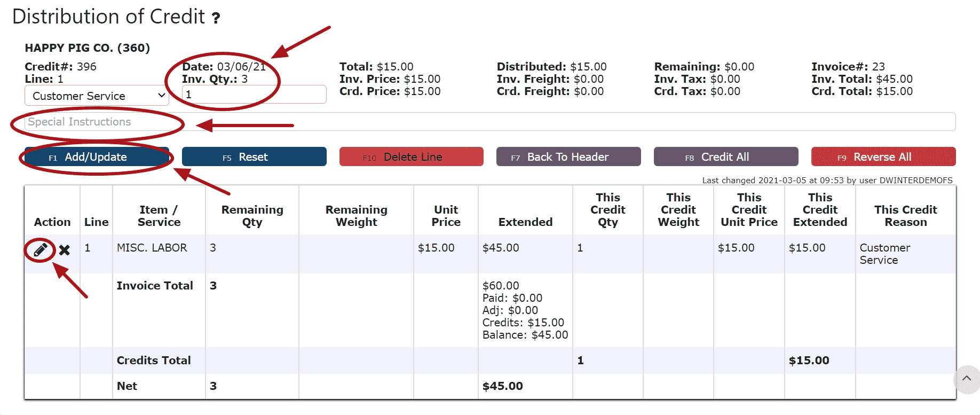Click the X delete icon on line 1
The image size is (980, 415).
tap(65, 249)
